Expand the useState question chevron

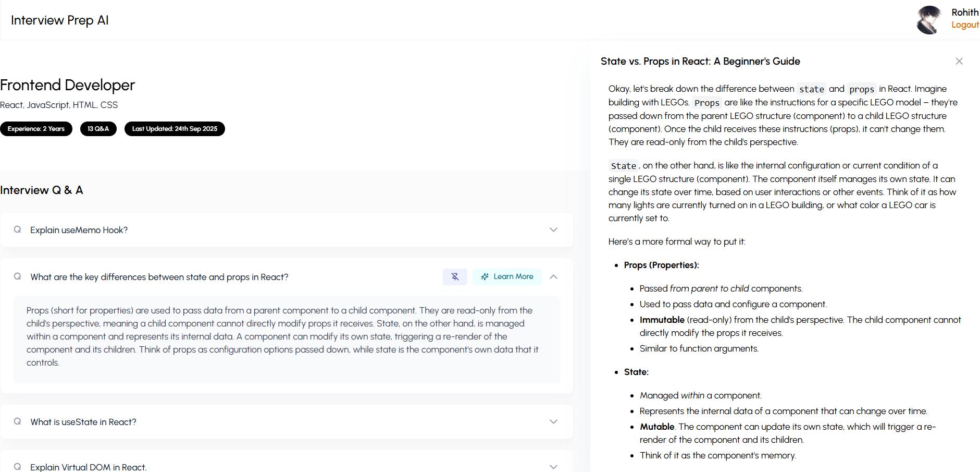coord(553,422)
